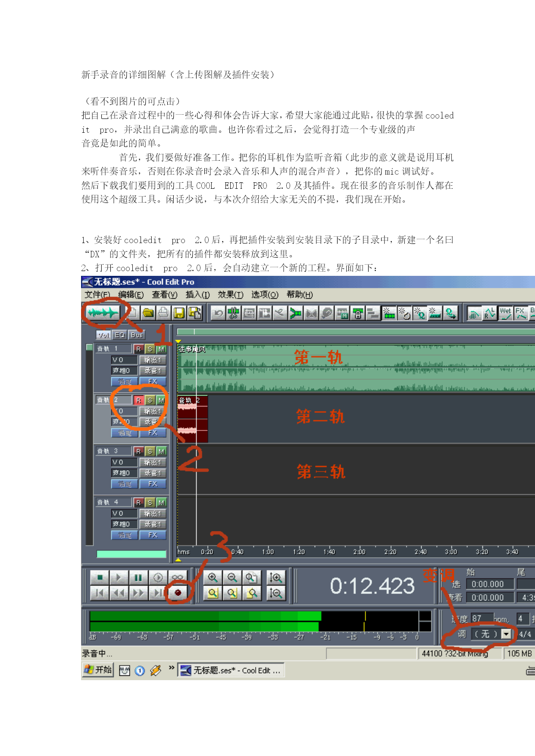Click the red record button
This screenshot has height=756, width=535.
178,593
